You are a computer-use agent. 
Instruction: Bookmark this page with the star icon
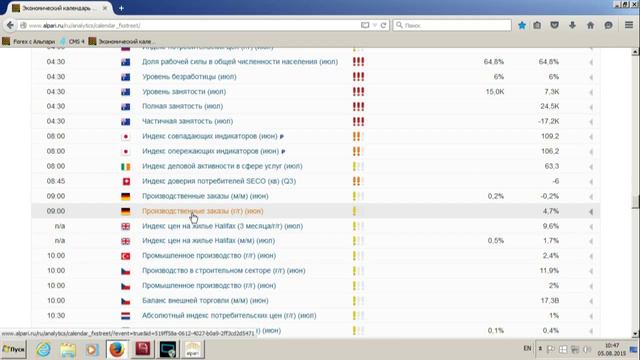[x=522, y=25]
